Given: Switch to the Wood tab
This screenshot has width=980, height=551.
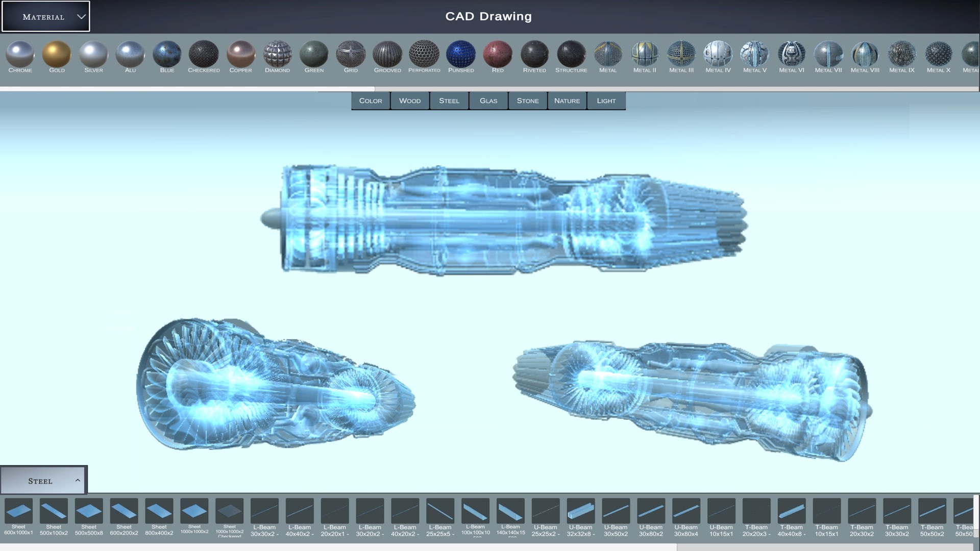Looking at the screenshot, I should click(x=410, y=101).
